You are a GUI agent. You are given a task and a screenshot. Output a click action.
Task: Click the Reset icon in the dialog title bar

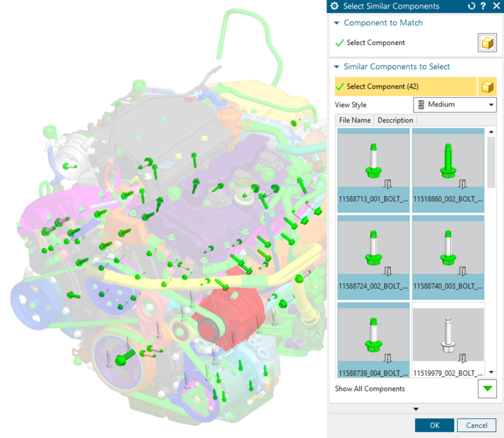(x=471, y=6)
